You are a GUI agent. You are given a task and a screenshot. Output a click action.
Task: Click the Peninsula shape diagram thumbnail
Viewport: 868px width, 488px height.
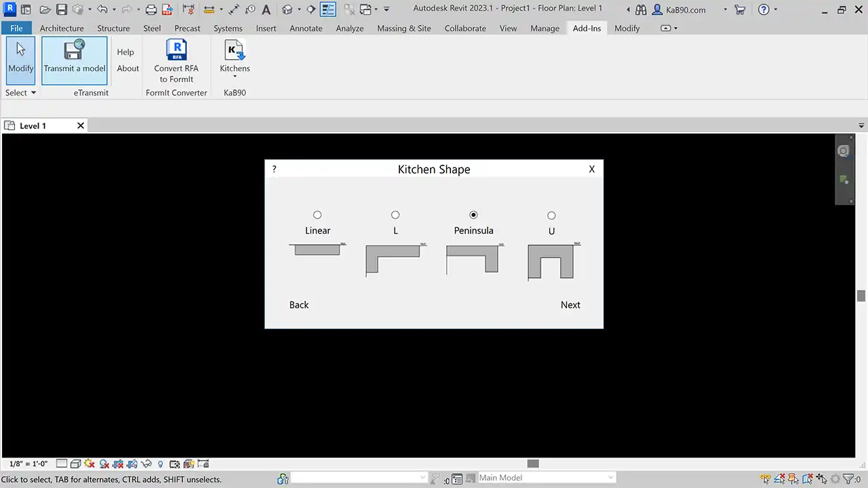tap(473, 259)
